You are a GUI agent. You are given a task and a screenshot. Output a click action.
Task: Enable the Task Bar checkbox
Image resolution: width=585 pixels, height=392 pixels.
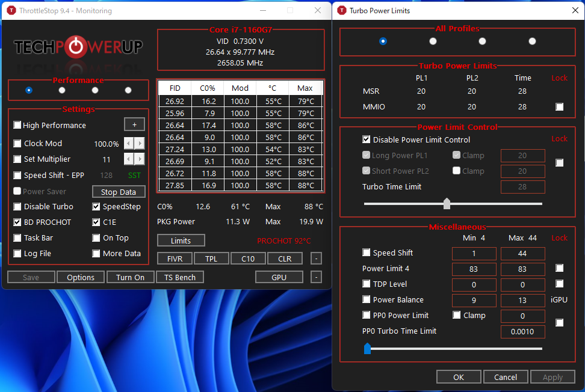point(17,237)
